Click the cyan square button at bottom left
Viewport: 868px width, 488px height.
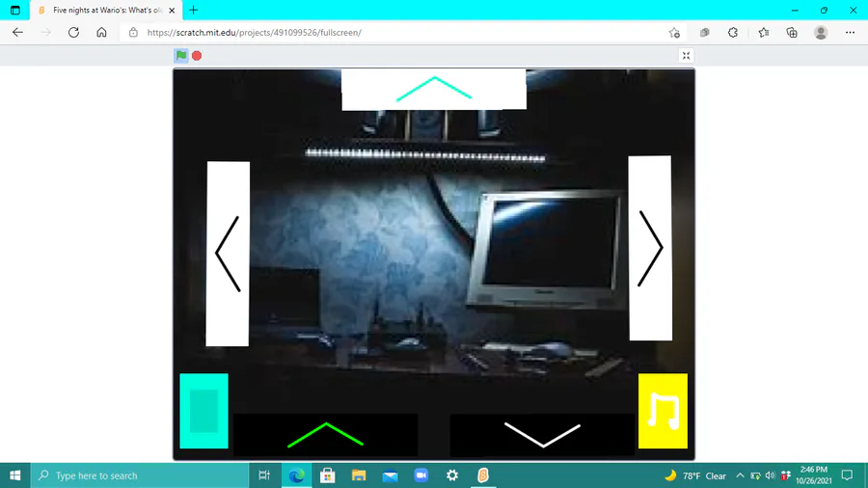click(203, 411)
